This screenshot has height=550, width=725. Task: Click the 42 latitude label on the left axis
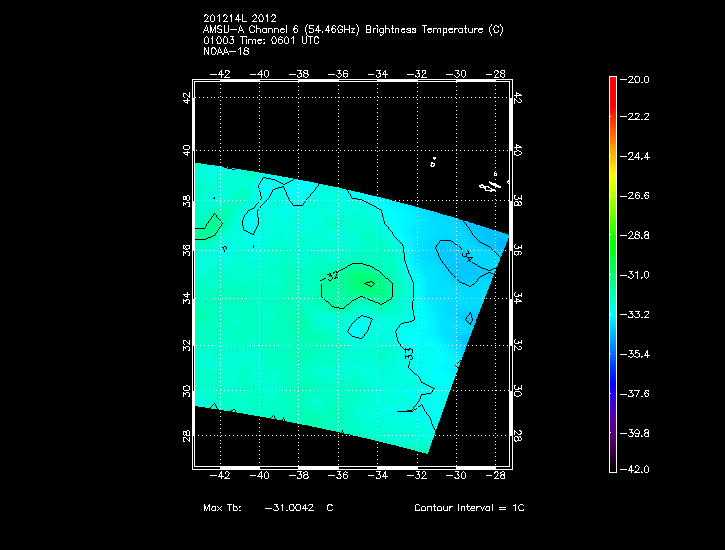tap(186, 98)
